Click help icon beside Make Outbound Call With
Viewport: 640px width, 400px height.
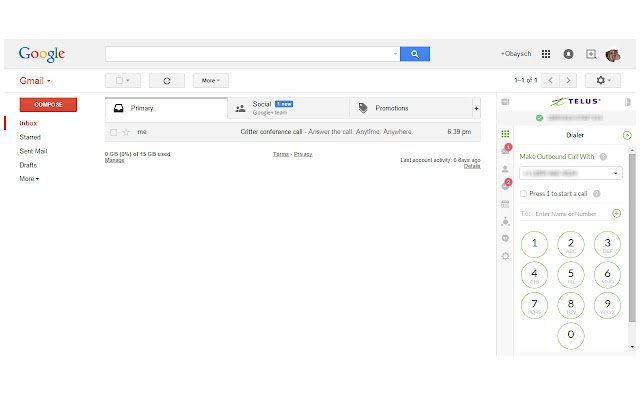[x=603, y=157]
